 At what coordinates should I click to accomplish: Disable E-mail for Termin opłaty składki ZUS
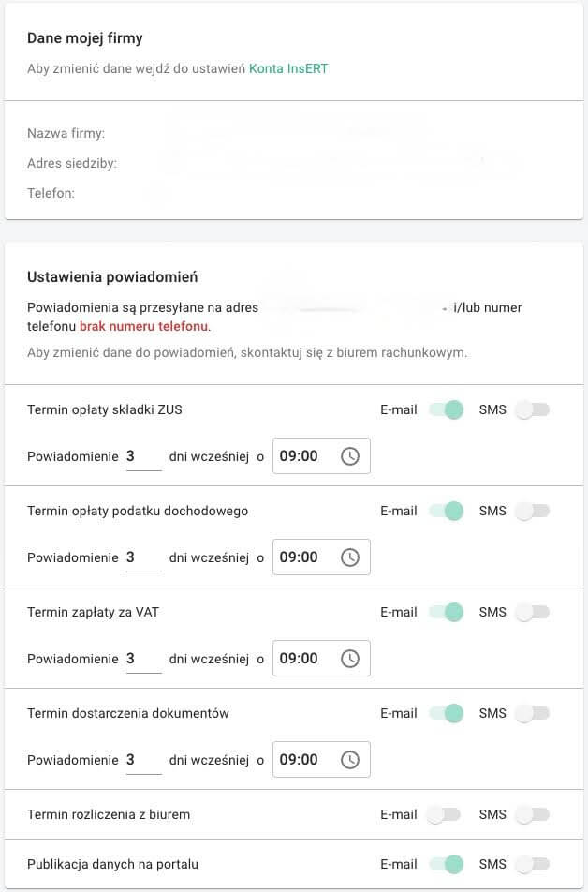click(x=447, y=409)
